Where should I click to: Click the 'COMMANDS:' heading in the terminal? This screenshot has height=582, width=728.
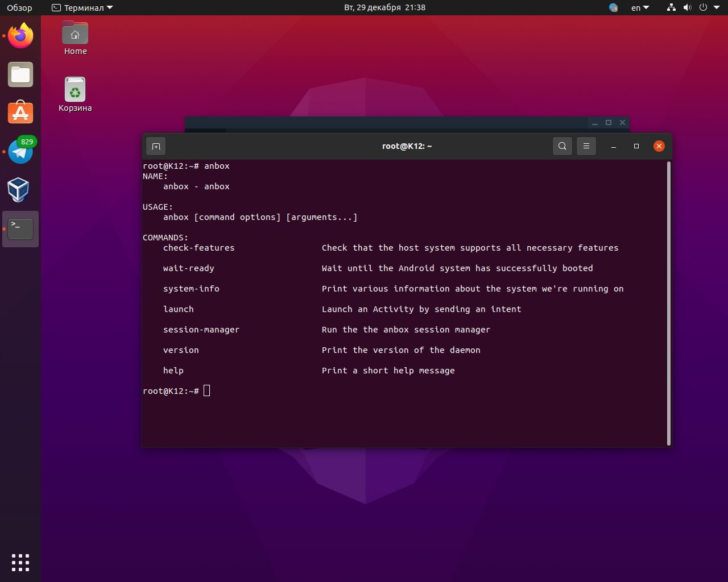[x=166, y=238]
